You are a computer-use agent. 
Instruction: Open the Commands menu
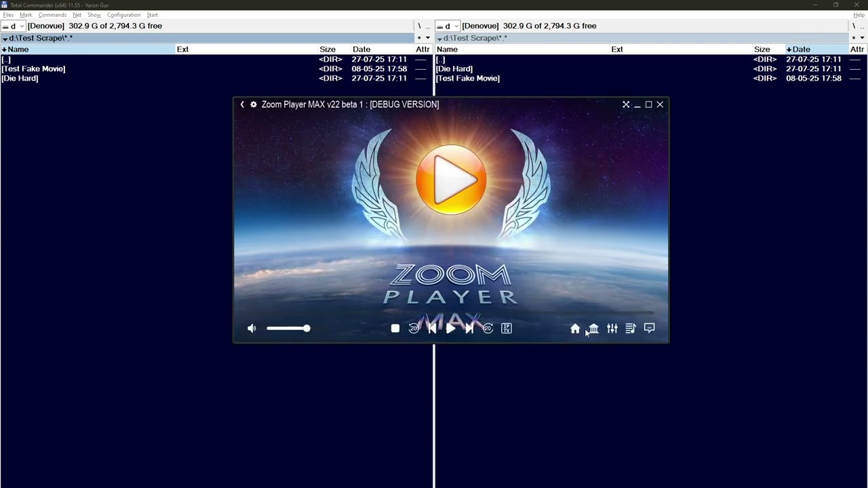[x=52, y=15]
